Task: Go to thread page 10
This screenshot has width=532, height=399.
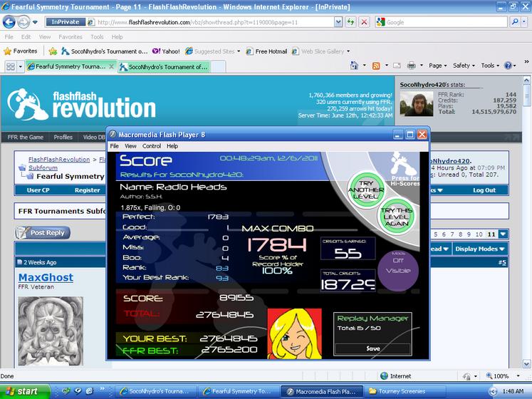Action: [x=479, y=234]
